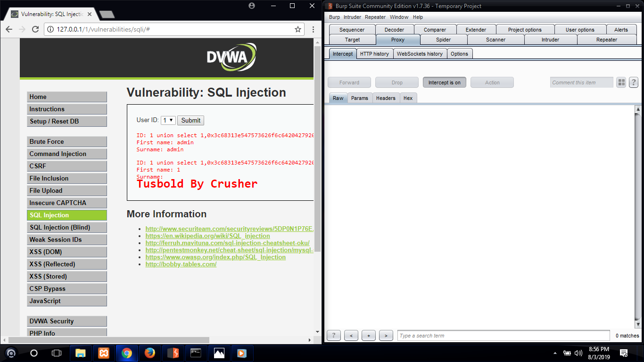Switch to the Target tab
This screenshot has width=644, height=362.
pos(352,40)
